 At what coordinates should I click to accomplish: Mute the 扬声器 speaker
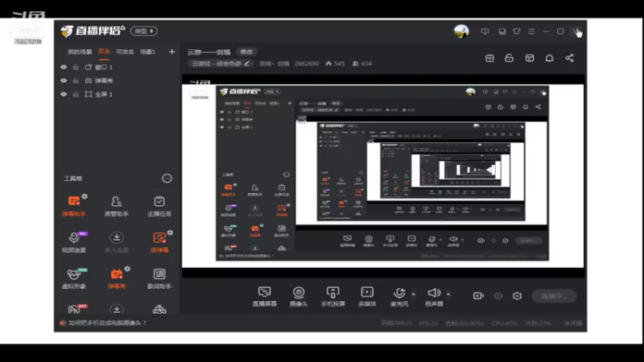[x=434, y=296]
